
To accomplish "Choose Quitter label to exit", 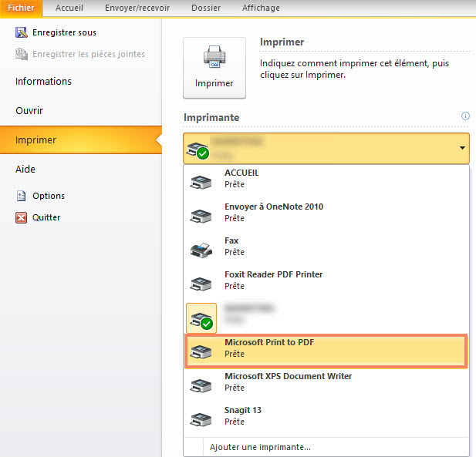I will [46, 217].
